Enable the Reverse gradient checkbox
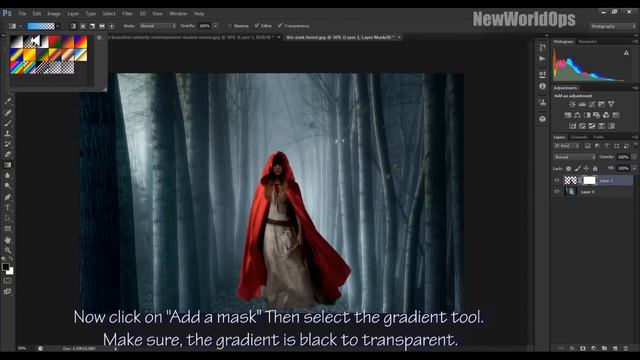Screen dimensions: 640x360 229,26
